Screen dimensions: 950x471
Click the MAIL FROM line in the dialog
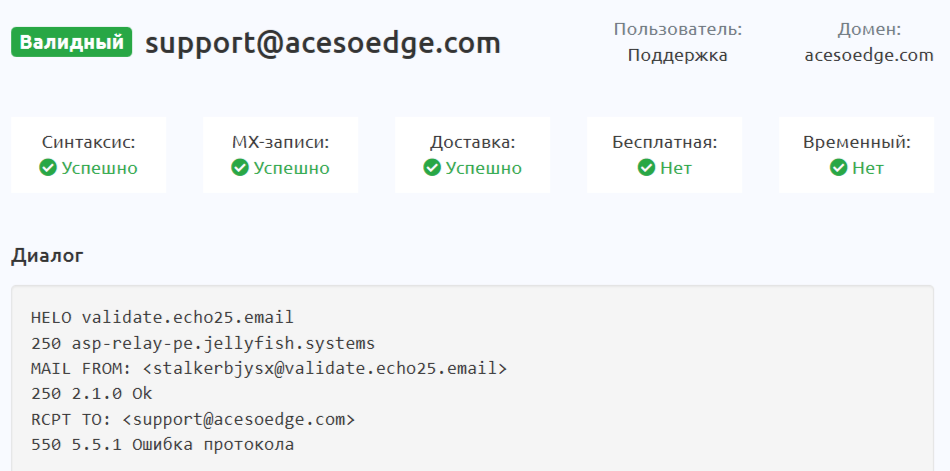click(269, 368)
